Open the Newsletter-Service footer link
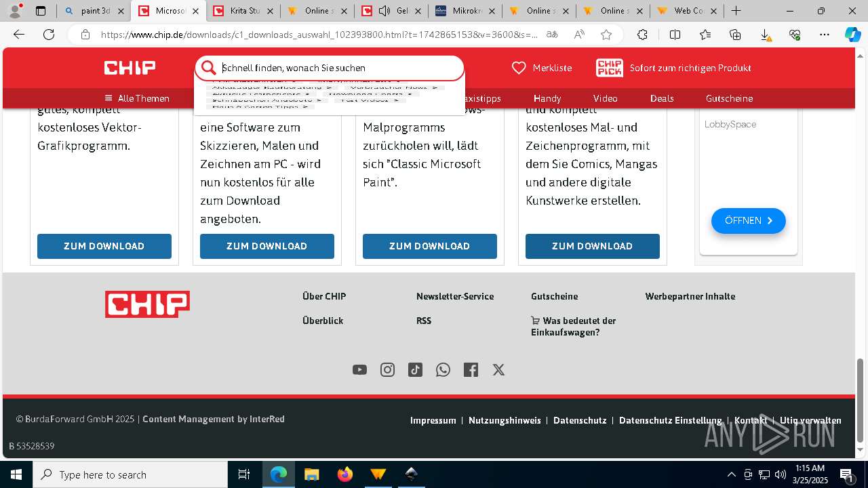Image resolution: width=868 pixels, height=488 pixels. pos(455,296)
